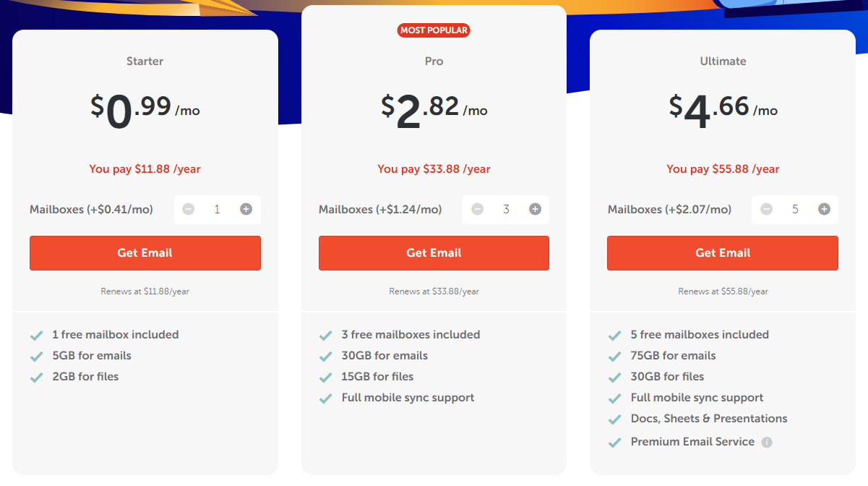Image resolution: width=868 pixels, height=486 pixels.
Task: Decrease Starter plan mailboxes with minus icon
Action: (189, 209)
